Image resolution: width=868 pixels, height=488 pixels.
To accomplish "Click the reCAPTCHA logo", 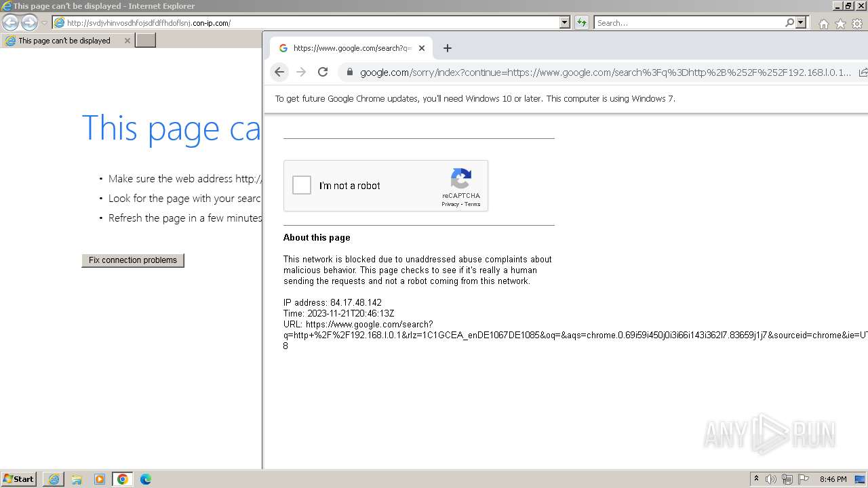I will pyautogui.click(x=461, y=179).
